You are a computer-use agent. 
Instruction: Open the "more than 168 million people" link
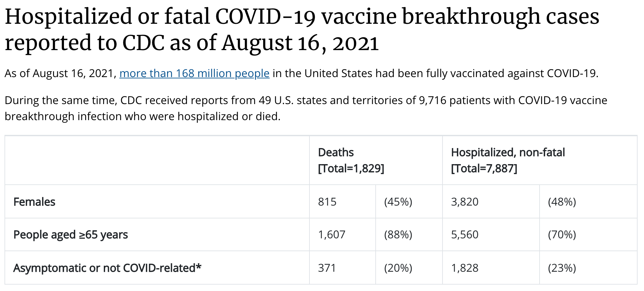click(194, 74)
